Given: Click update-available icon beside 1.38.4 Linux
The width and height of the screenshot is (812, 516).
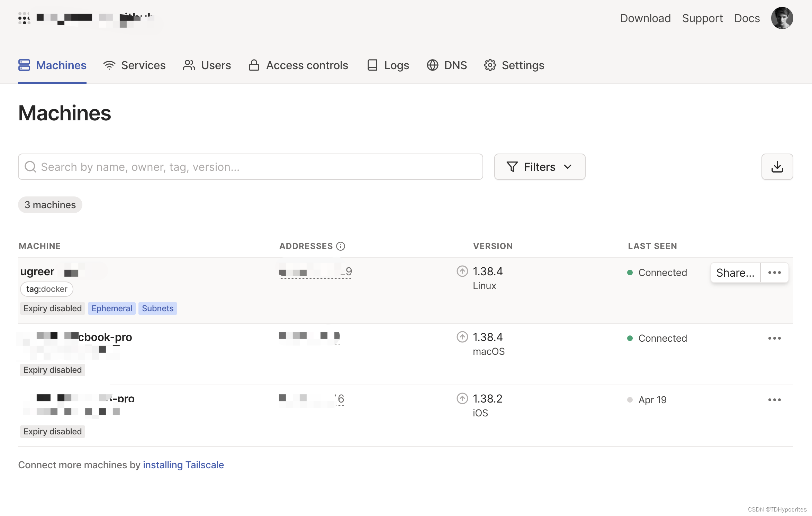Looking at the screenshot, I should (x=462, y=271).
